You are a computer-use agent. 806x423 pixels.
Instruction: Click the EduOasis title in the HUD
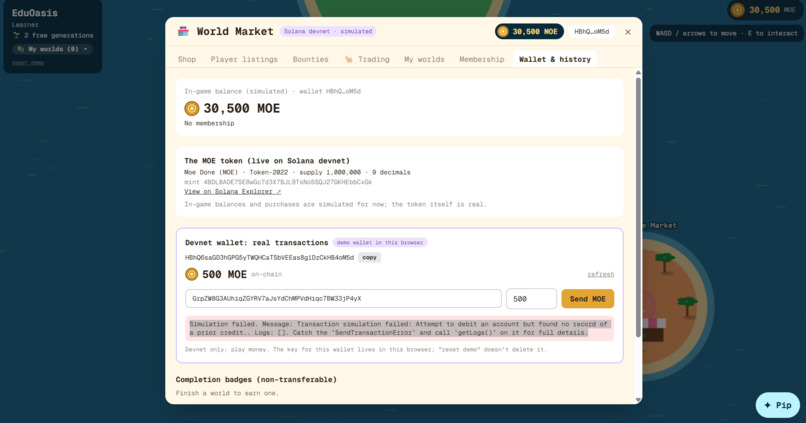[34, 13]
